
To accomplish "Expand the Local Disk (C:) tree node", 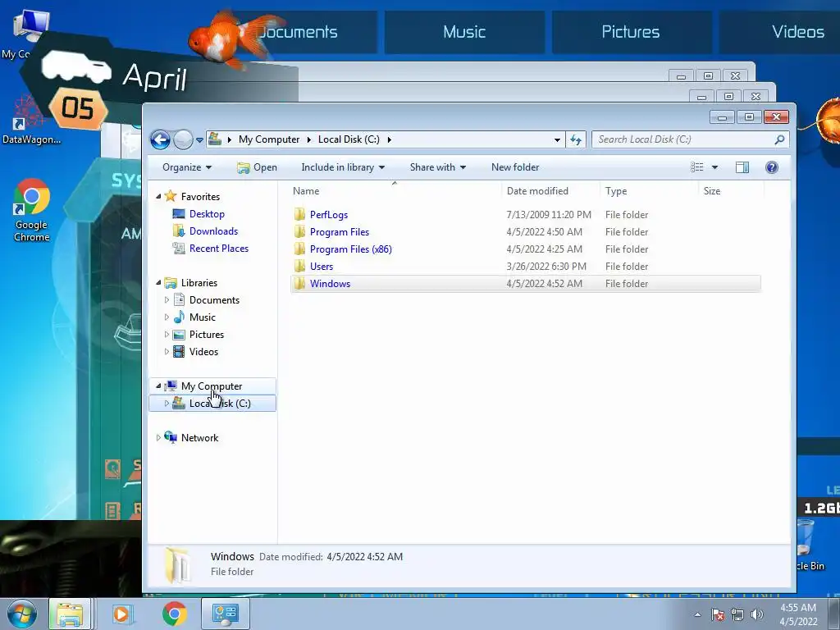I will point(167,403).
